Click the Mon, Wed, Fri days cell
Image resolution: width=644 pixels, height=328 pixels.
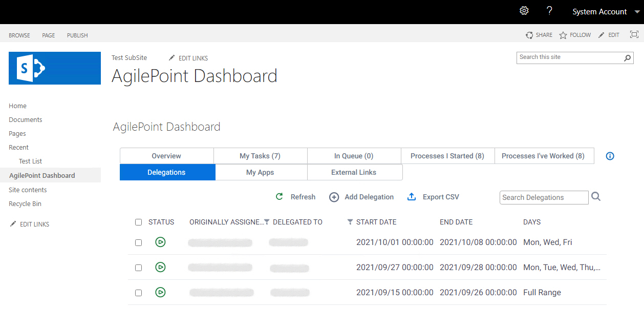click(548, 242)
